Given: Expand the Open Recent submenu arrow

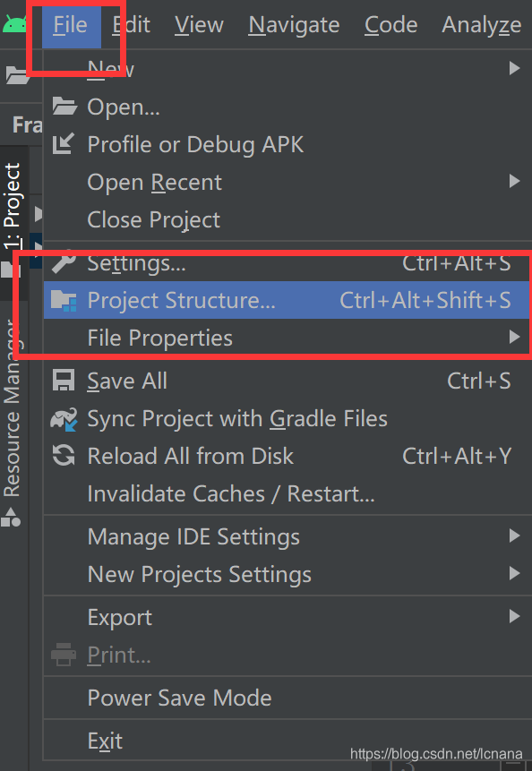Looking at the screenshot, I should 514,182.
